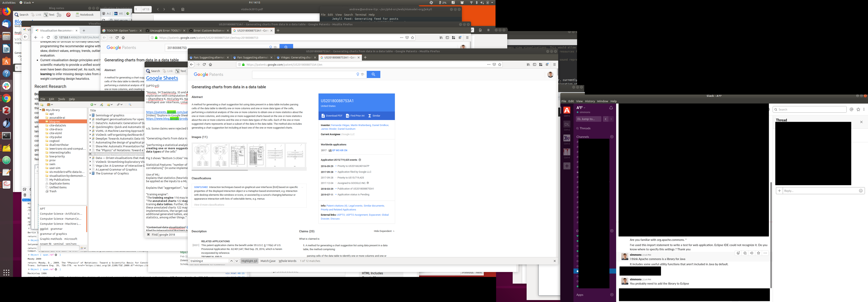The width and height of the screenshot is (868, 302).
Task: Click Google Sheets heading link
Action: pos(162,78)
